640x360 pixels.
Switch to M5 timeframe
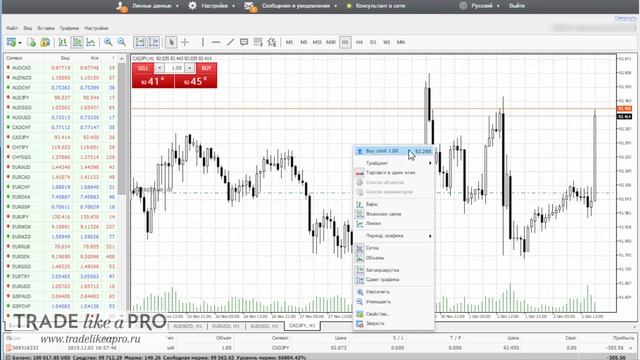(303, 42)
